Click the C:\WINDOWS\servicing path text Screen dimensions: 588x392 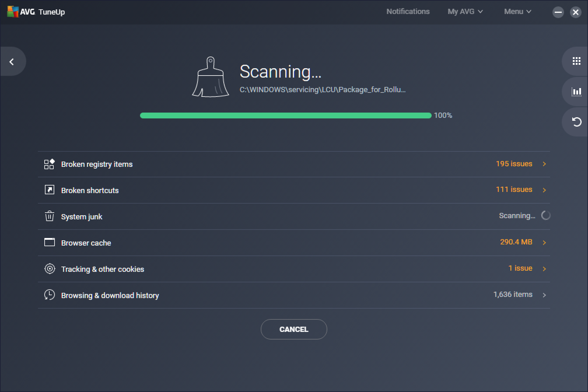(323, 90)
